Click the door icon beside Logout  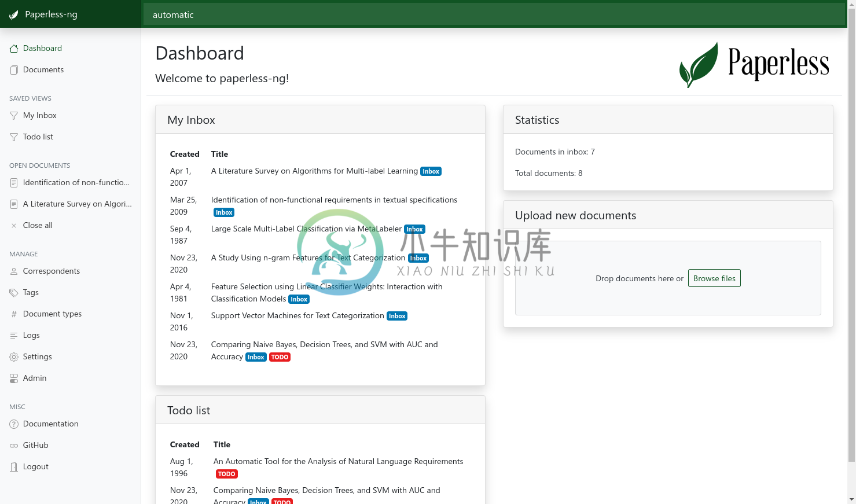[14, 467]
